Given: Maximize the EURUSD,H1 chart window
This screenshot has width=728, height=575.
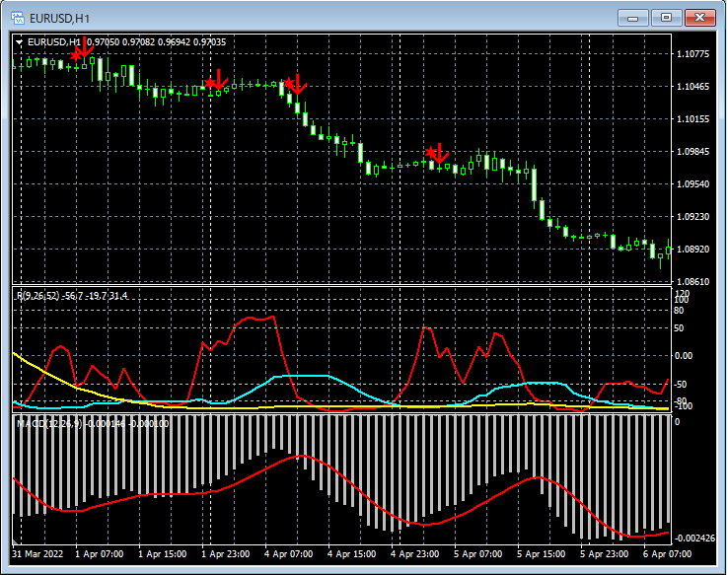Looking at the screenshot, I should point(667,18).
